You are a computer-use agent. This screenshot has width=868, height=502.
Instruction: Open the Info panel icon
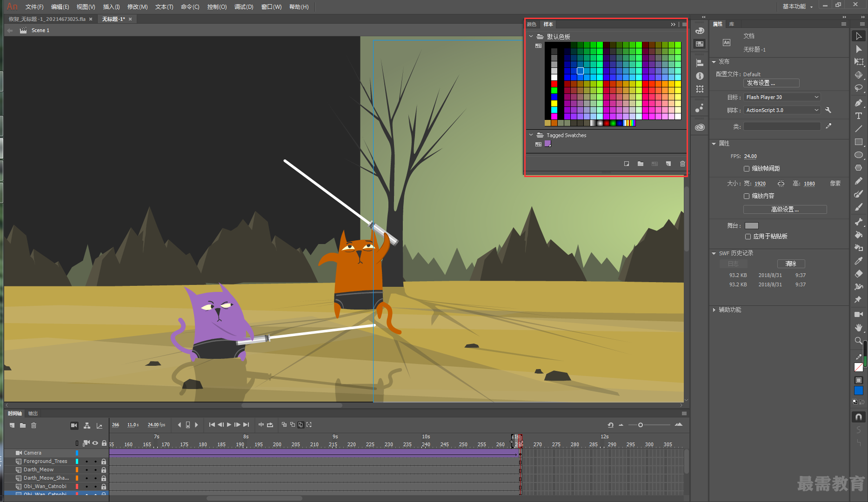700,76
